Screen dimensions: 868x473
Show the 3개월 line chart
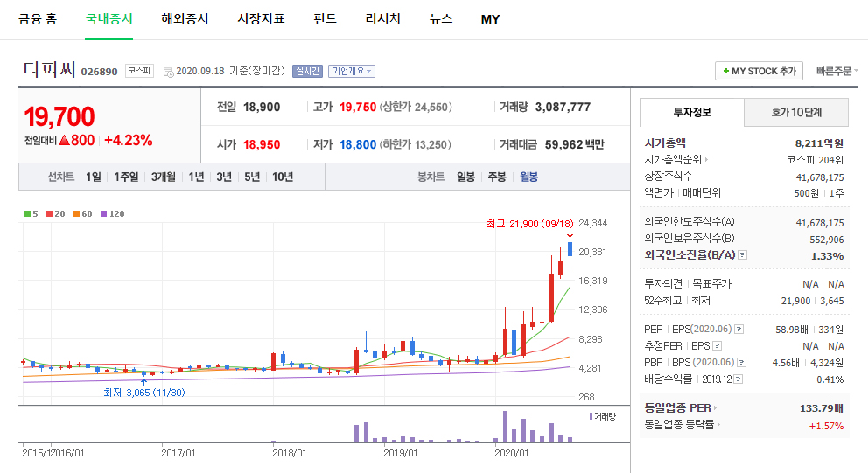(164, 177)
